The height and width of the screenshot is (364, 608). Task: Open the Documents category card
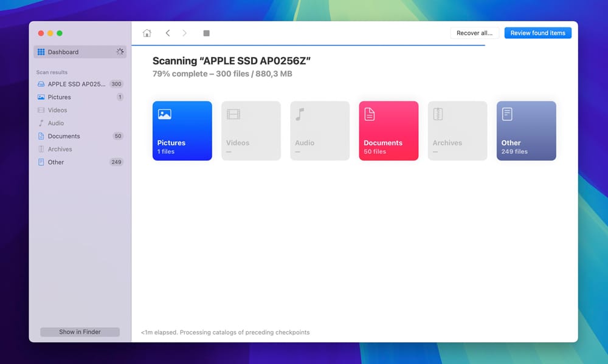click(x=388, y=130)
